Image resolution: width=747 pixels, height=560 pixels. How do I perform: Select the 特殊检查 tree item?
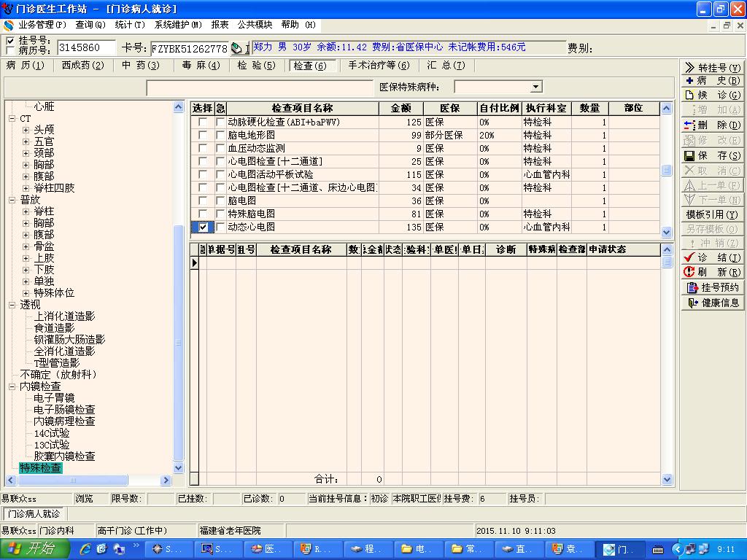(x=41, y=468)
